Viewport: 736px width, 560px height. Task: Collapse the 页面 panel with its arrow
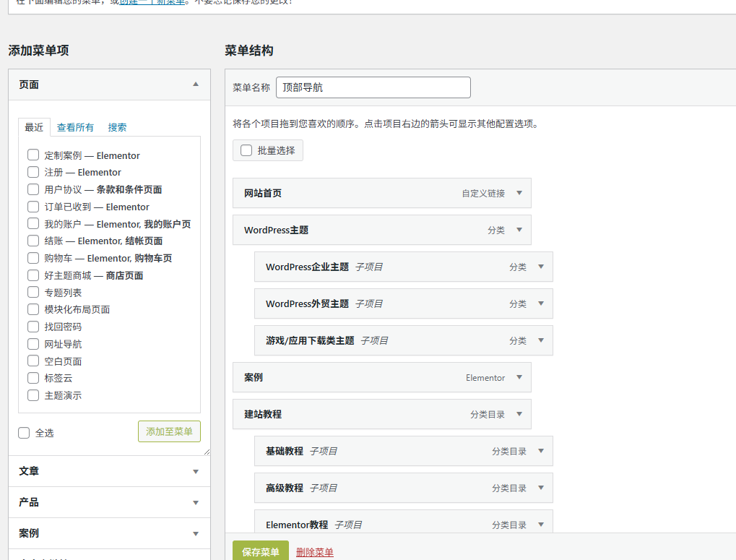click(x=196, y=85)
